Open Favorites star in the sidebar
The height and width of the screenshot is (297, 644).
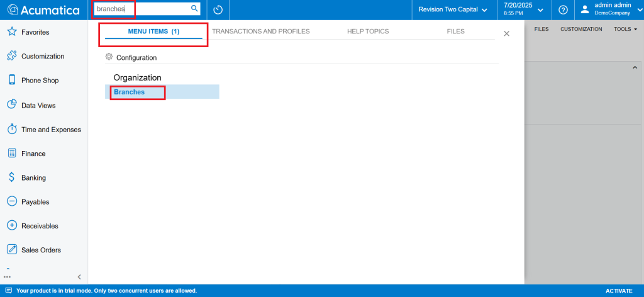11,32
